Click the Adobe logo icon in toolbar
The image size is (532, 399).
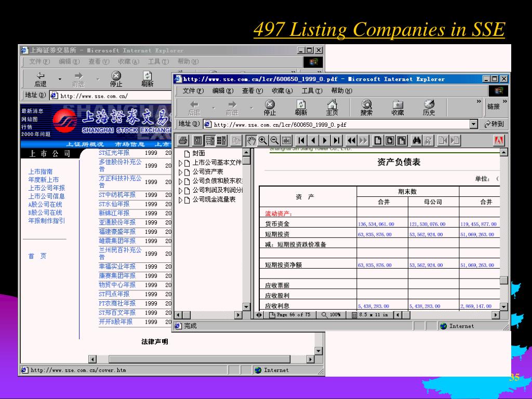[x=498, y=140]
